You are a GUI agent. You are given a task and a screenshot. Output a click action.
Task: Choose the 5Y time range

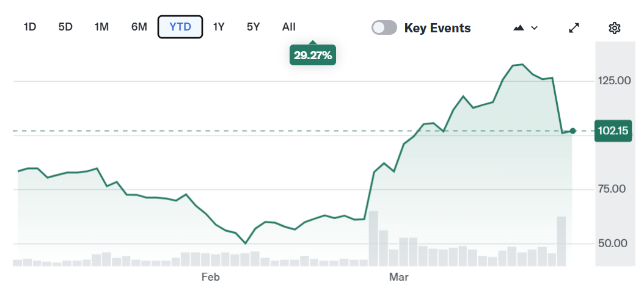point(254,27)
